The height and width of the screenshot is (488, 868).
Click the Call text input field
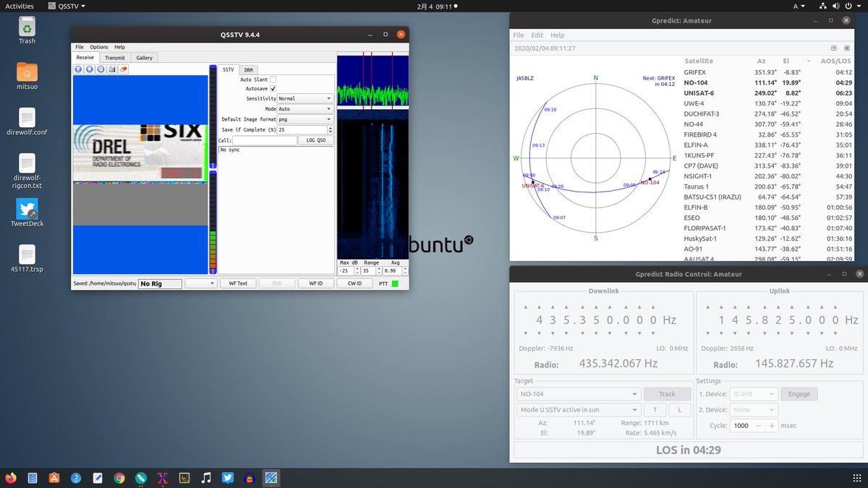264,140
